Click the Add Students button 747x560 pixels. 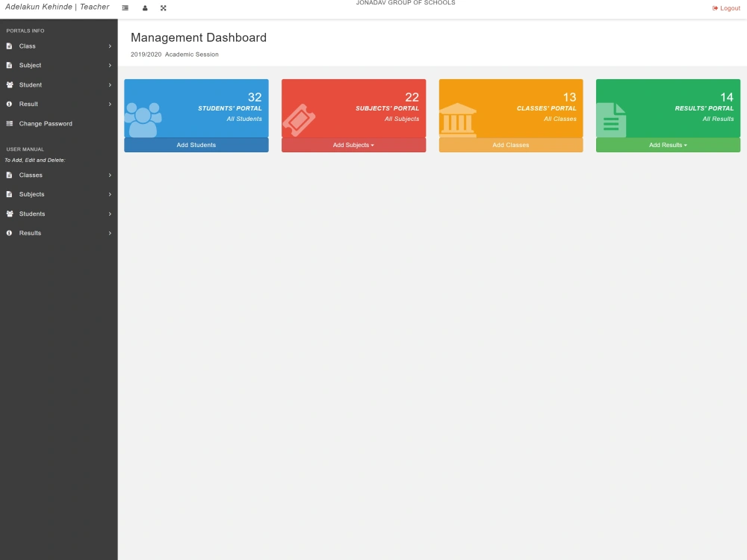coord(196,145)
